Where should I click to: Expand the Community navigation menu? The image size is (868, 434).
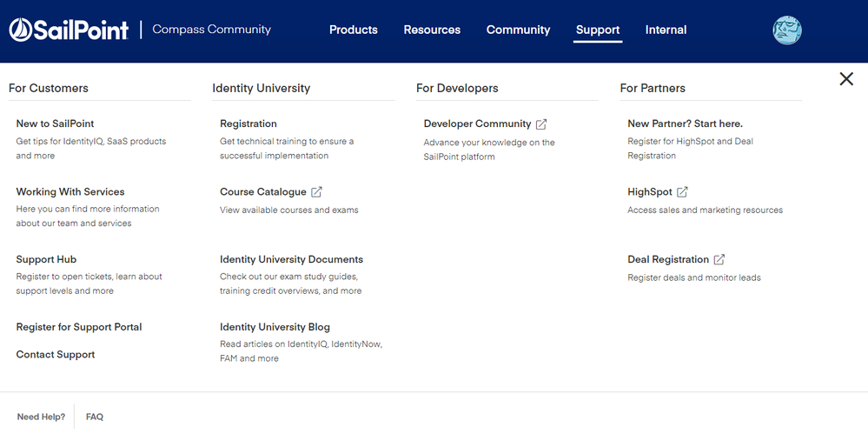pyautogui.click(x=518, y=30)
